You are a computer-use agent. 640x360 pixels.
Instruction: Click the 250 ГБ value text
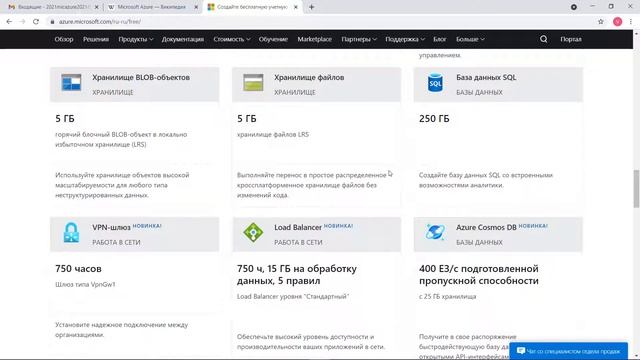[x=434, y=119]
